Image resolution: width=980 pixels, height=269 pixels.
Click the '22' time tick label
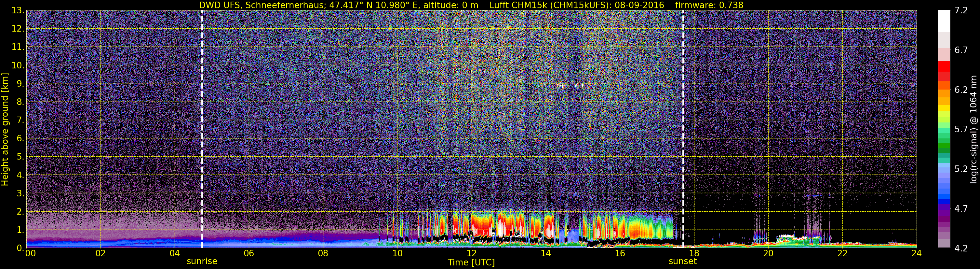pyautogui.click(x=842, y=253)
